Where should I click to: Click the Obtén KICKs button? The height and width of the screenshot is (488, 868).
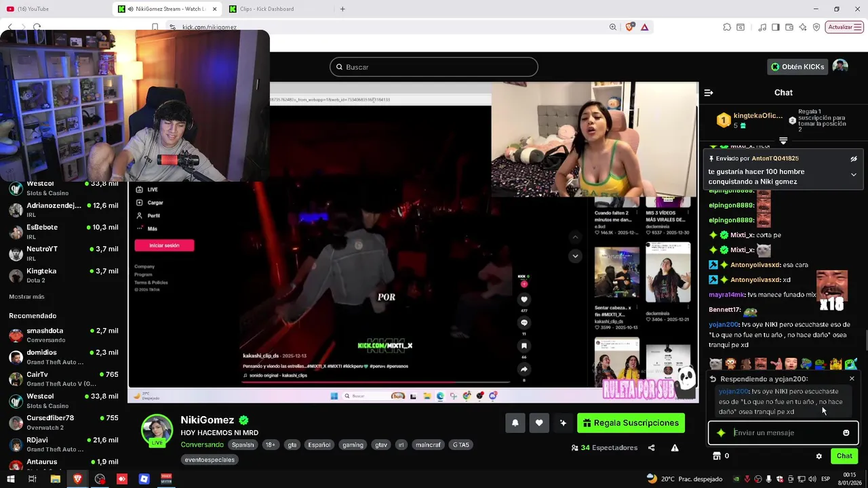[x=797, y=66]
